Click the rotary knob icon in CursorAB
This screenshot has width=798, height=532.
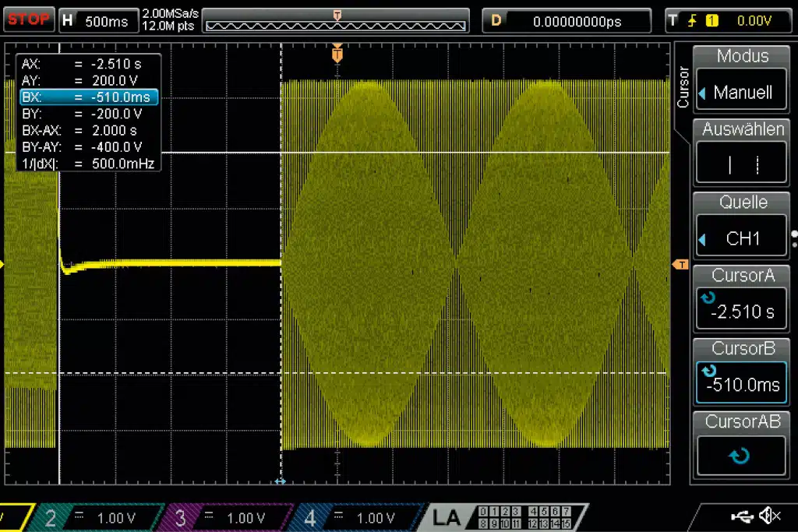click(x=741, y=456)
